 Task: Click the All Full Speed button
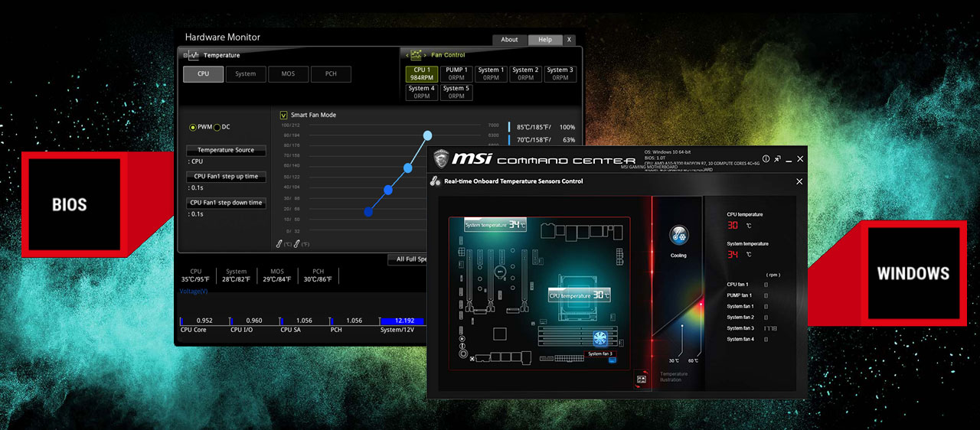[x=409, y=259]
